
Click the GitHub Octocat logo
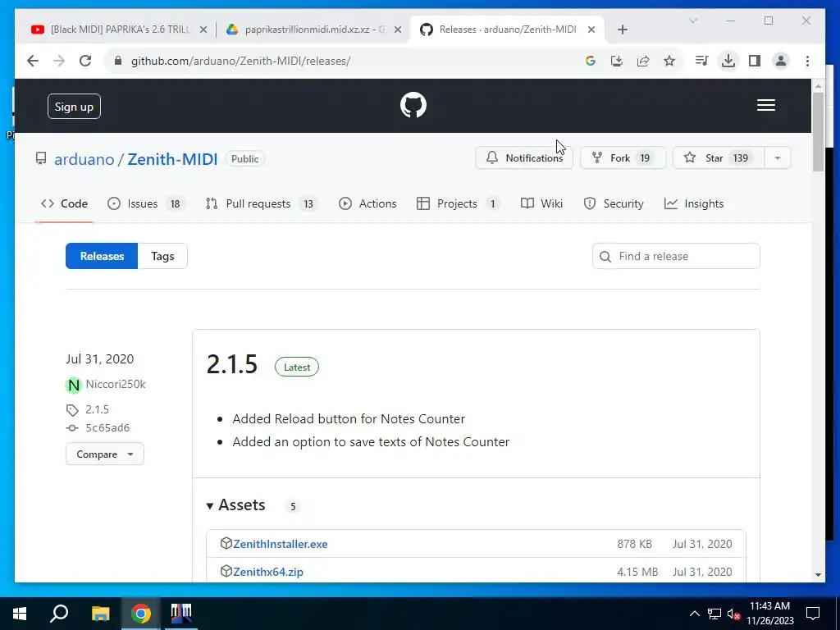click(413, 105)
